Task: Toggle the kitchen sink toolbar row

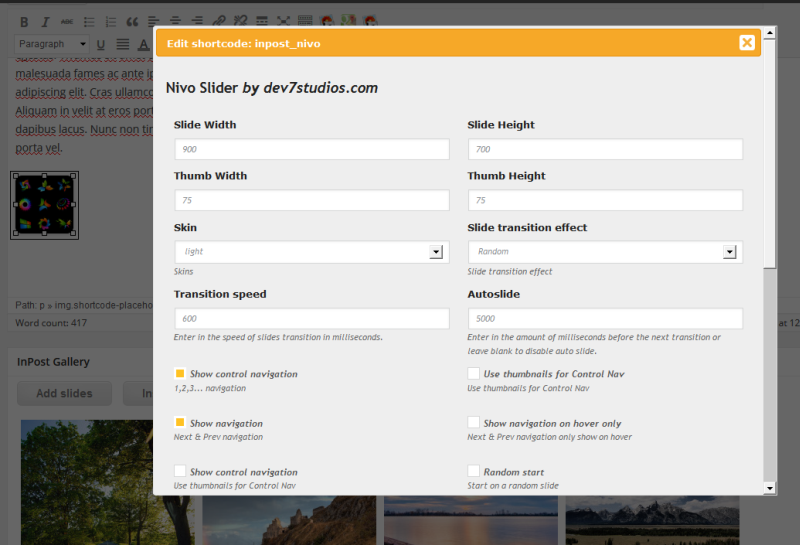Action: point(305,21)
